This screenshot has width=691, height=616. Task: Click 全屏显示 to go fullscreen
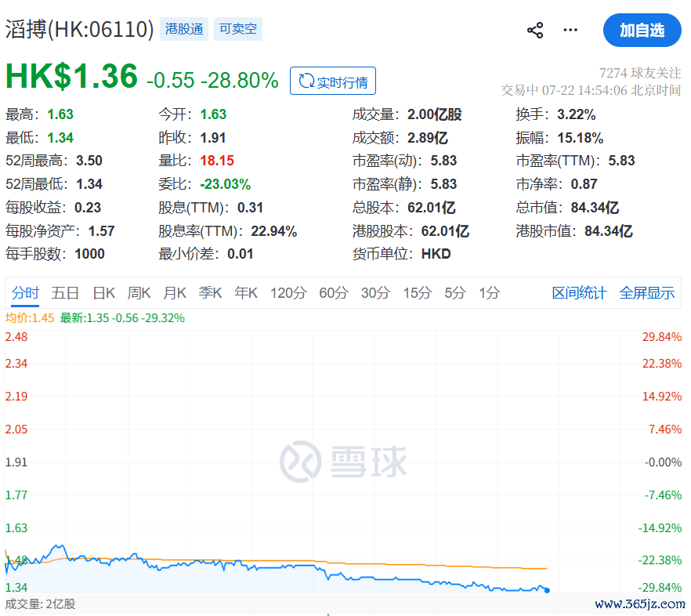(646, 293)
